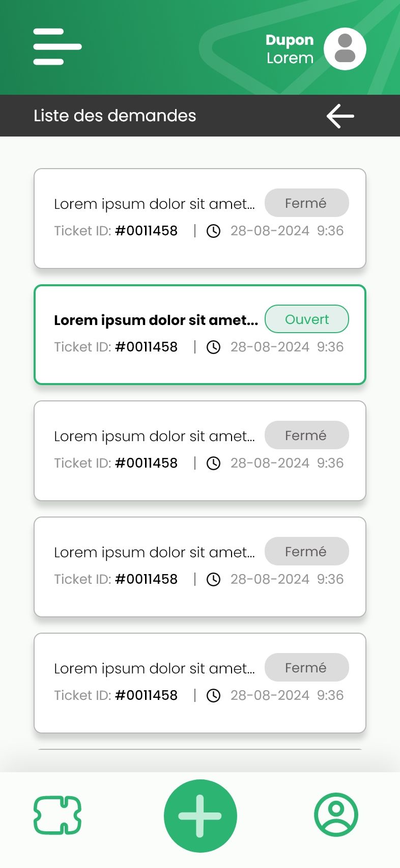Open the profile tab icon
The width and height of the screenshot is (400, 868).
(336, 815)
